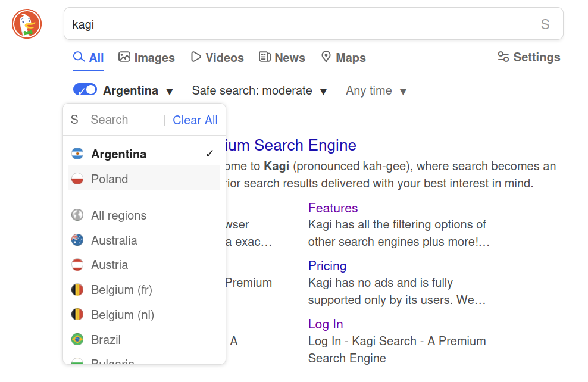
Task: Open the Features link
Action: tap(333, 208)
